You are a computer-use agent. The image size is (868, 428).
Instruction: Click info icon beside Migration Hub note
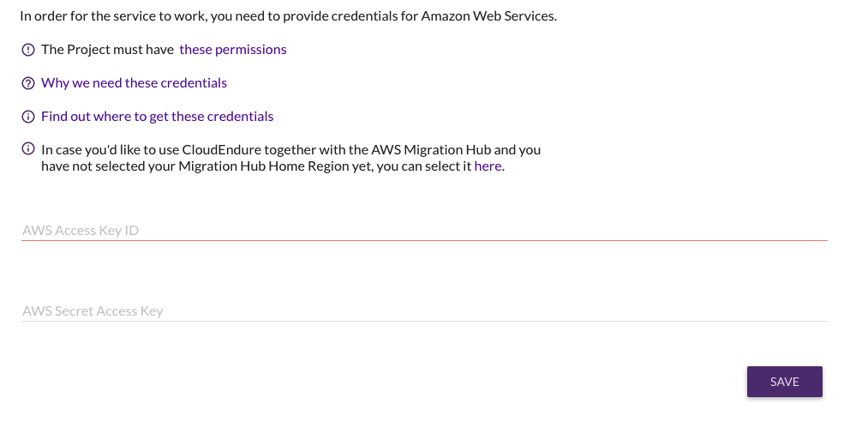point(28,149)
